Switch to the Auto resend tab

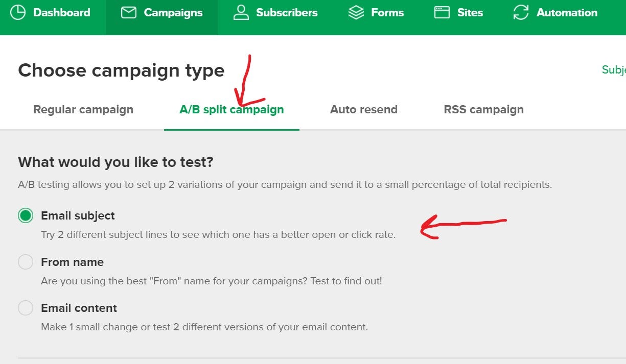[364, 109]
